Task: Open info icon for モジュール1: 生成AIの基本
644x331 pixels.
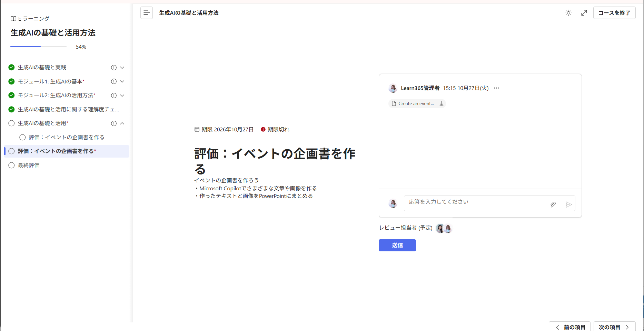Action: click(113, 81)
